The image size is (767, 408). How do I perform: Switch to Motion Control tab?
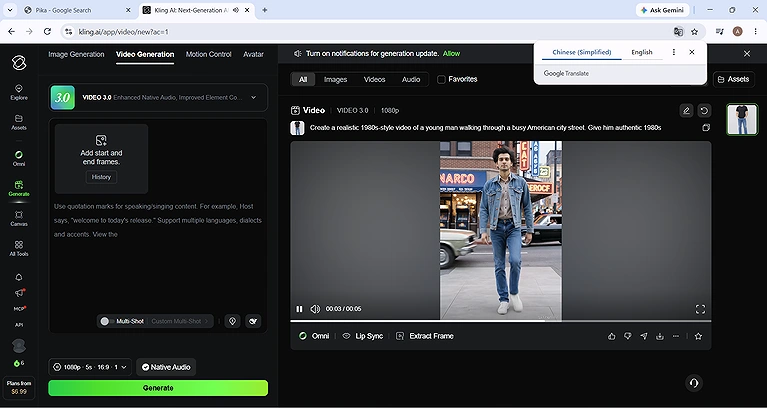[208, 54]
